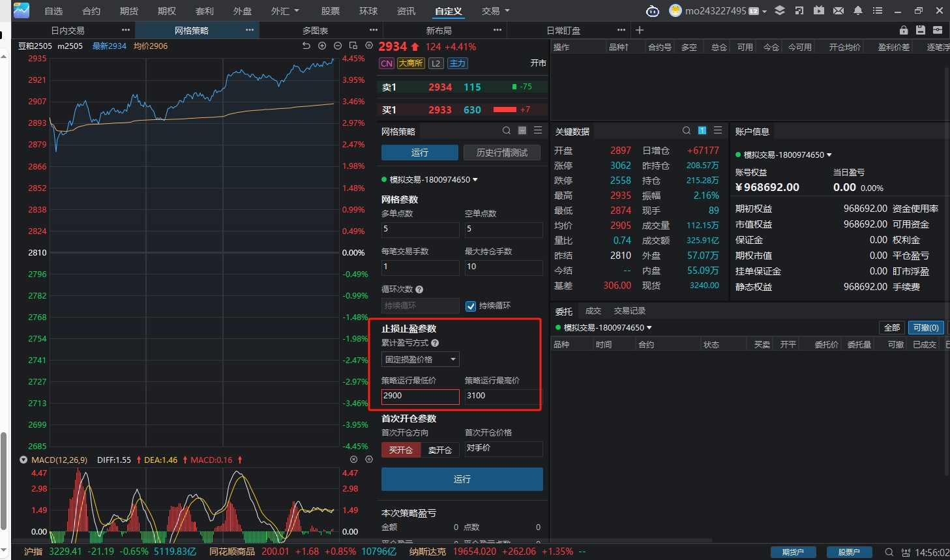Screen dimensions: 950x560
Task: Collapse the MACD indicator triangle
Action: tap(23, 460)
